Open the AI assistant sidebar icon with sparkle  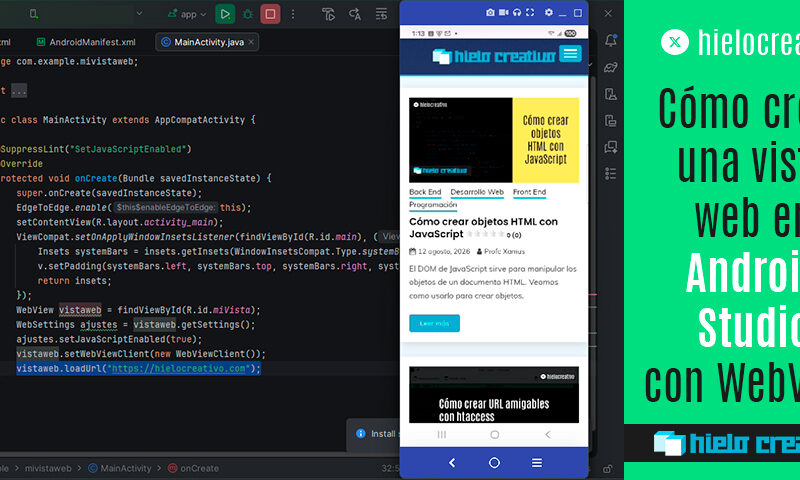pos(611,147)
